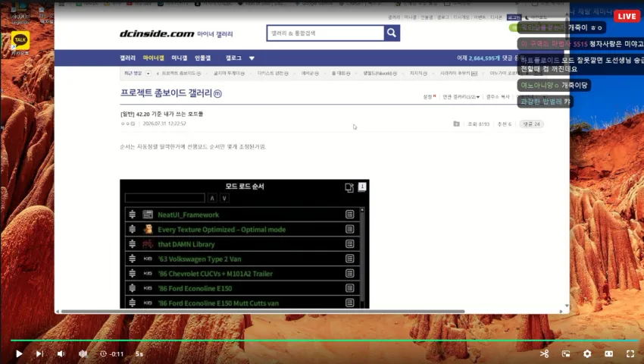The width and height of the screenshot is (644, 364).
Task: Select the 5s skip interval
Action: tap(139, 353)
